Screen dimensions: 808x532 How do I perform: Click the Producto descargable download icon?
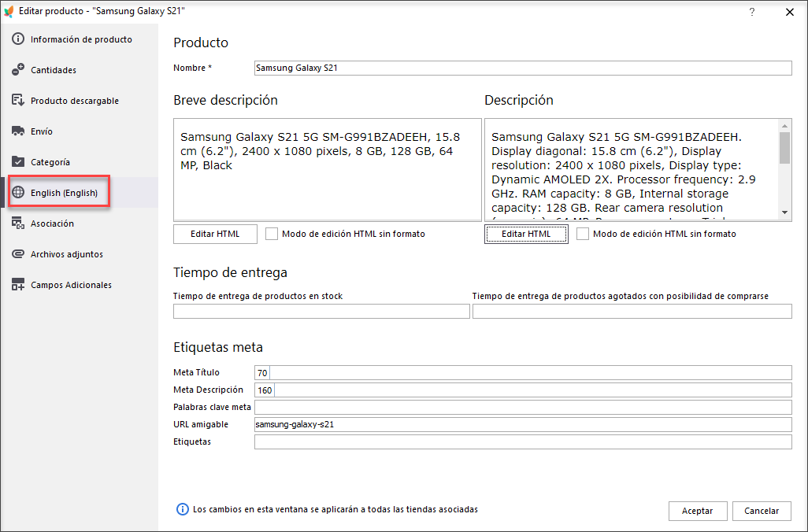(x=18, y=101)
